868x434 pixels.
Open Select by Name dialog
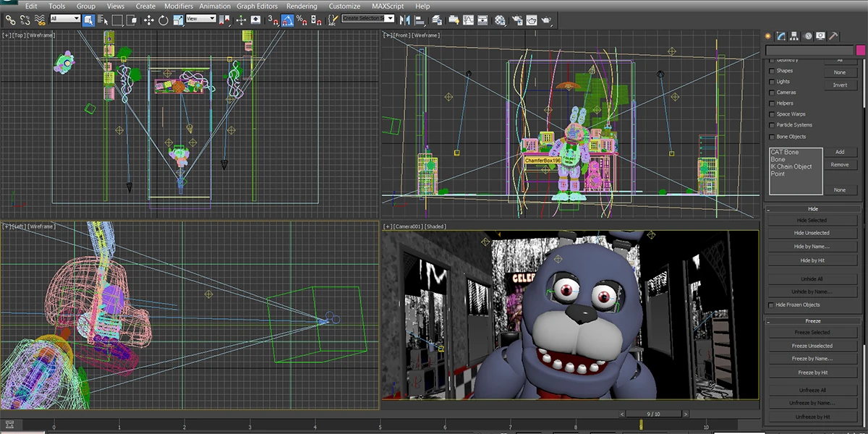coord(103,20)
